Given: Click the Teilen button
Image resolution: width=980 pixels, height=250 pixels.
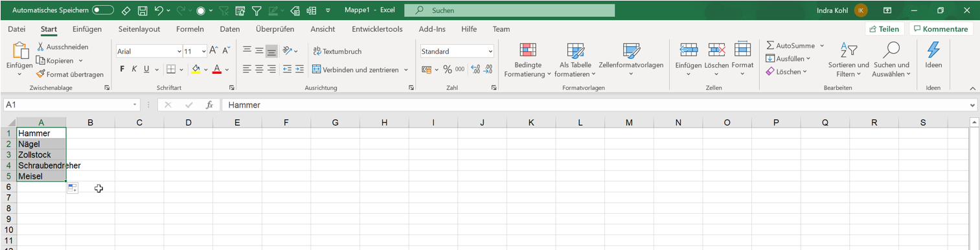Looking at the screenshot, I should pos(884,29).
